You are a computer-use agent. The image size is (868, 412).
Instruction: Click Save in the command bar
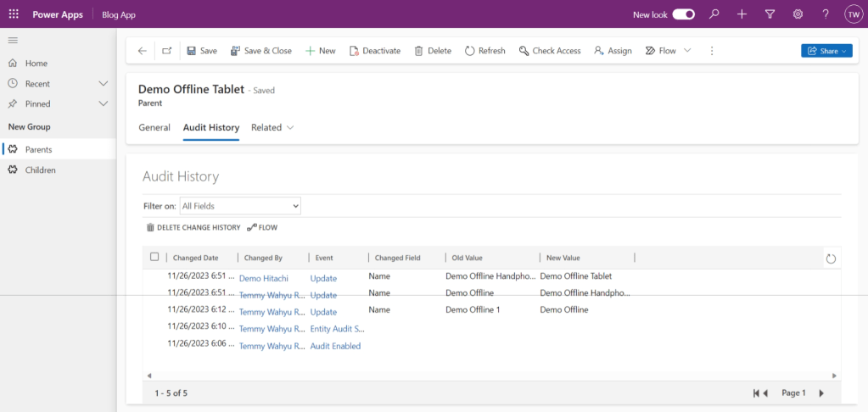coord(202,51)
